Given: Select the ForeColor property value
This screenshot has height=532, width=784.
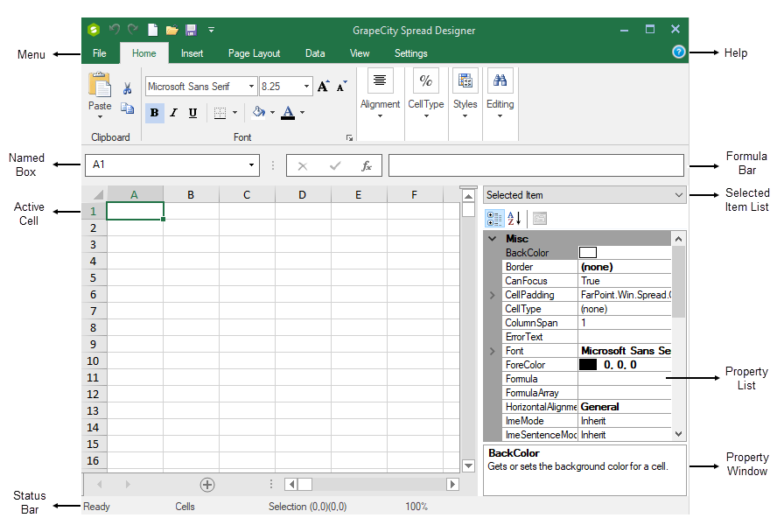Looking at the screenshot, I should tap(625, 365).
